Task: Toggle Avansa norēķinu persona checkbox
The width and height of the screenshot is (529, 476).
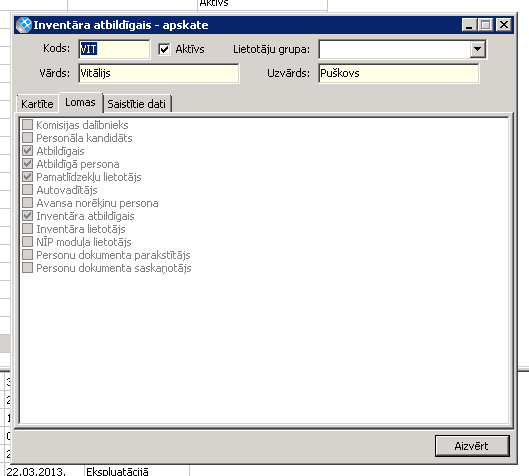Action: (x=27, y=203)
